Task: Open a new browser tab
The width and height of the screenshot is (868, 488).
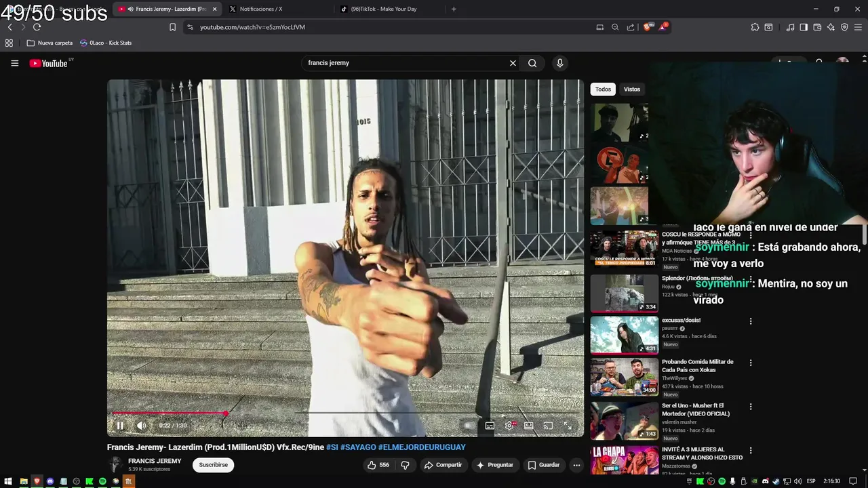Action: (454, 9)
